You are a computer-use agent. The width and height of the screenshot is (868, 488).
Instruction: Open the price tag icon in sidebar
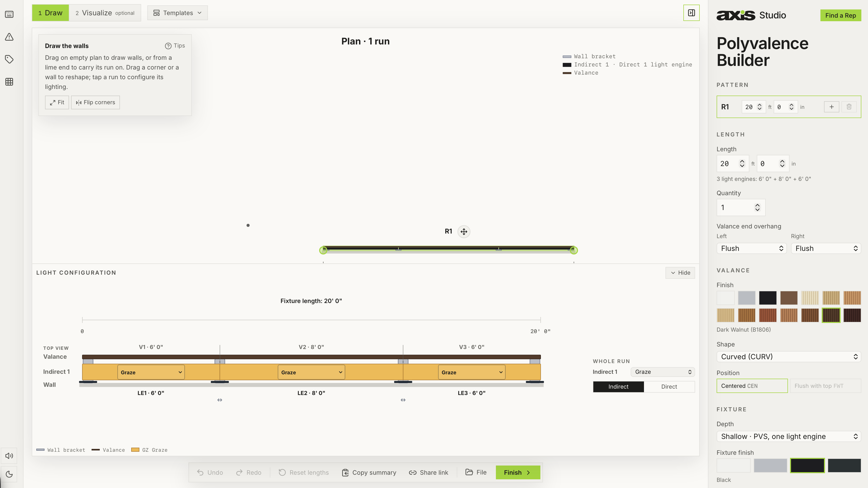tap(9, 59)
